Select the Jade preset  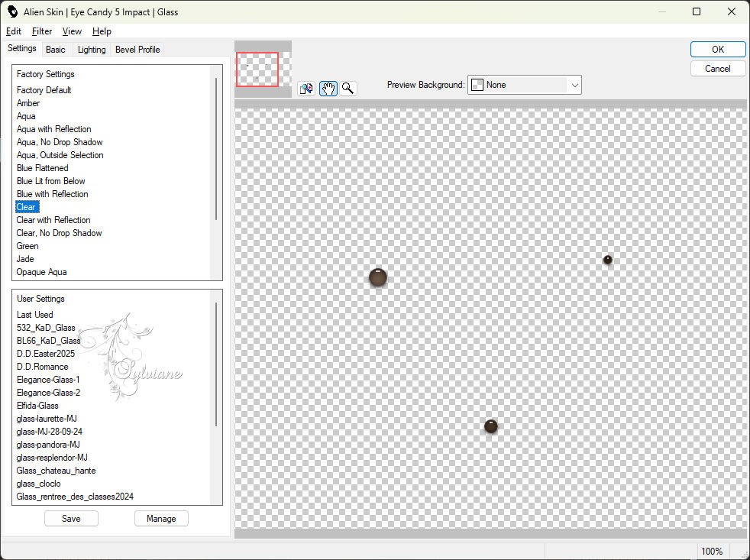(25, 258)
